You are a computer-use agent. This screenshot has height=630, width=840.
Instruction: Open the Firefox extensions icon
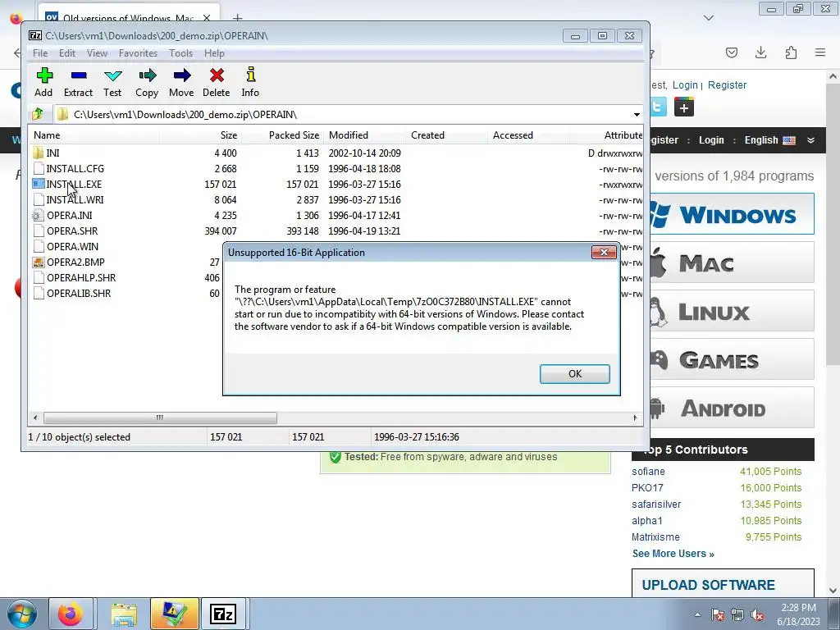(x=791, y=52)
